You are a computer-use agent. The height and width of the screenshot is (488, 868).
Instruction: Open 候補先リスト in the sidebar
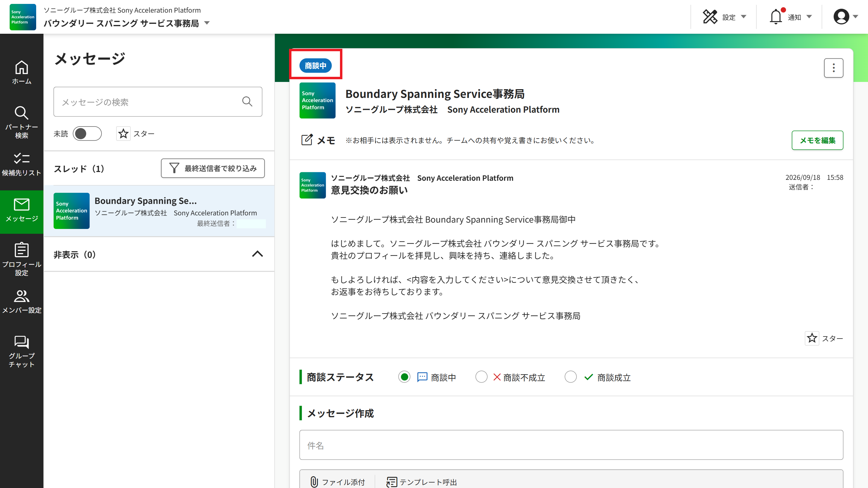point(22,164)
